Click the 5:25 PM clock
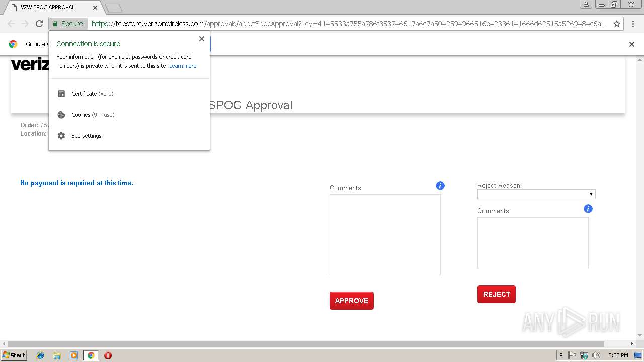This screenshot has width=644, height=362. (x=618, y=355)
